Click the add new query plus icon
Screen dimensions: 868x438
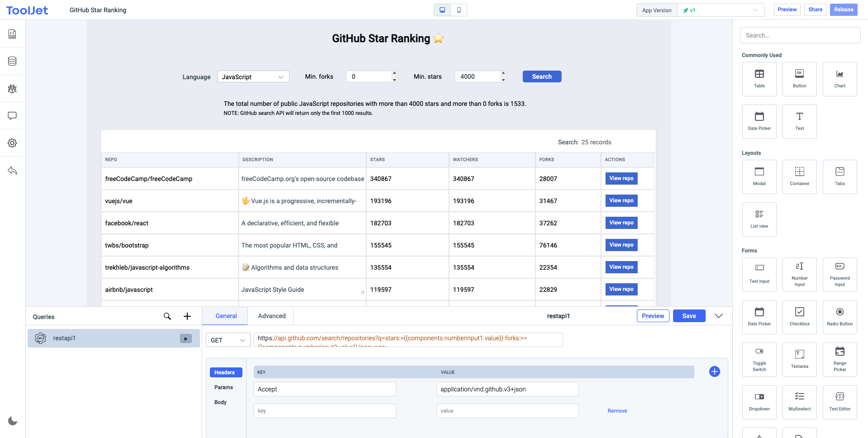[x=187, y=316]
